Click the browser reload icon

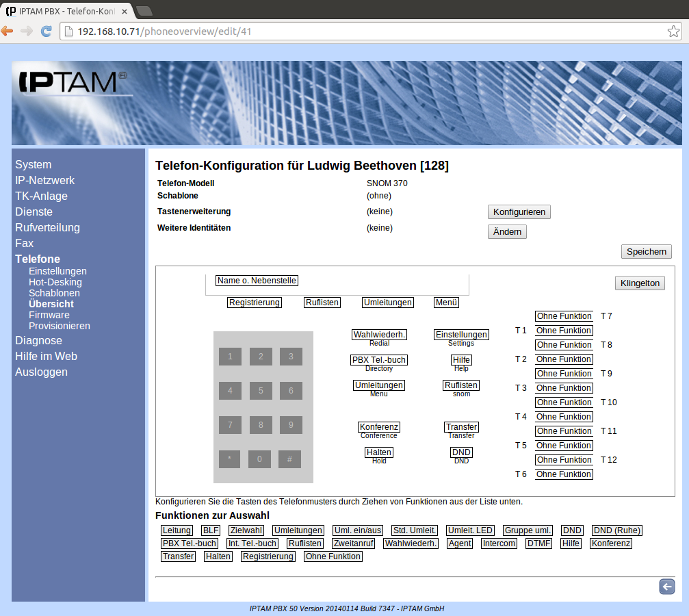pos(47,31)
